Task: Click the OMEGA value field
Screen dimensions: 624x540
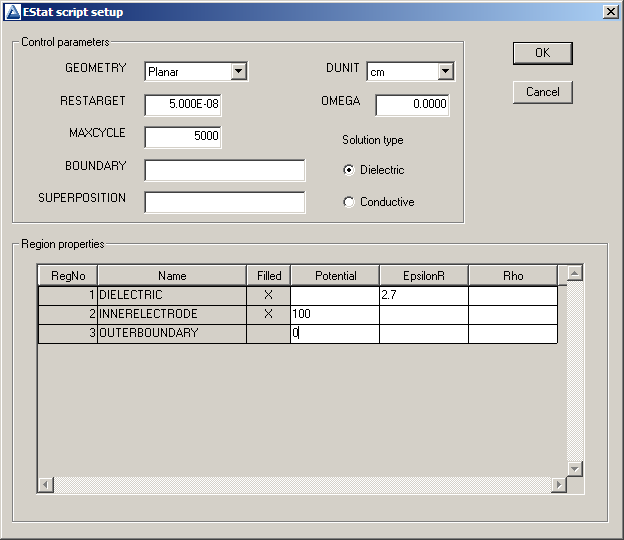Action: [x=412, y=105]
